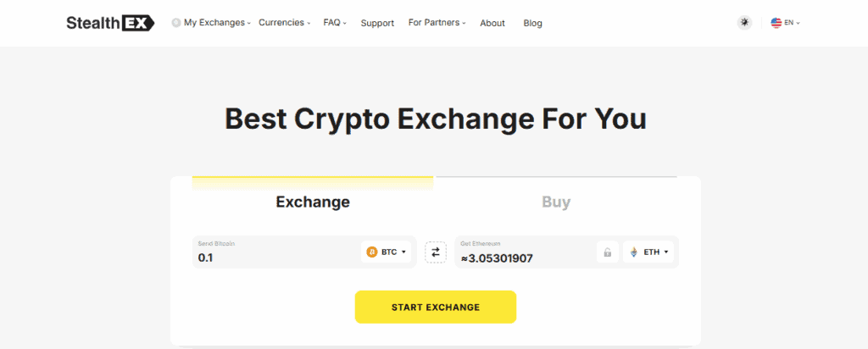Click the StealthEX logo
The image size is (868, 349).
click(x=110, y=23)
